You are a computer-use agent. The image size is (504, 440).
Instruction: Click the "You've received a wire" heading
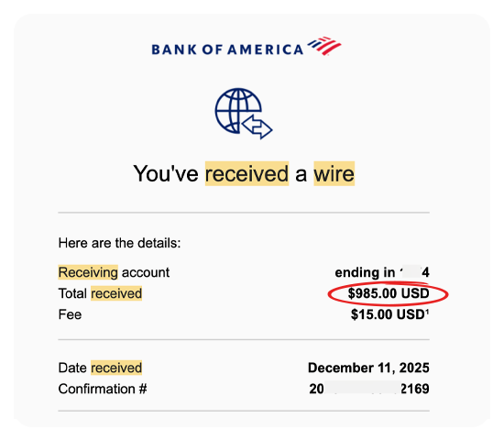[x=244, y=173]
